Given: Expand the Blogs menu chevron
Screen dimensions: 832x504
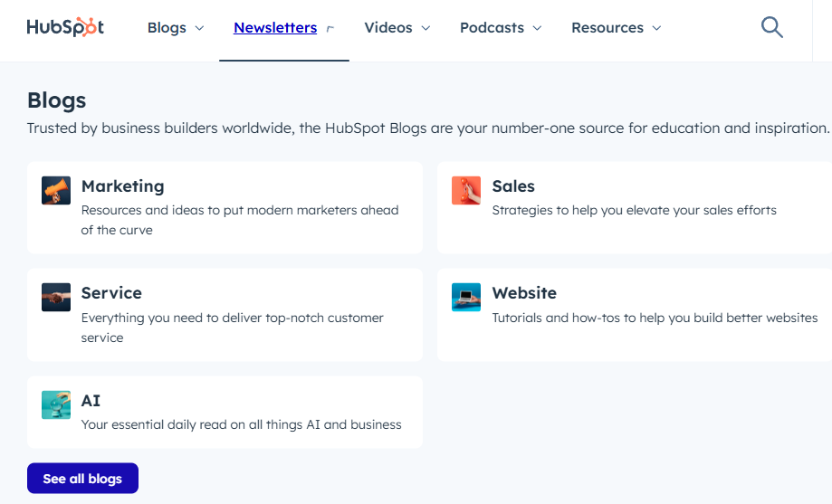Looking at the screenshot, I should point(199,28).
